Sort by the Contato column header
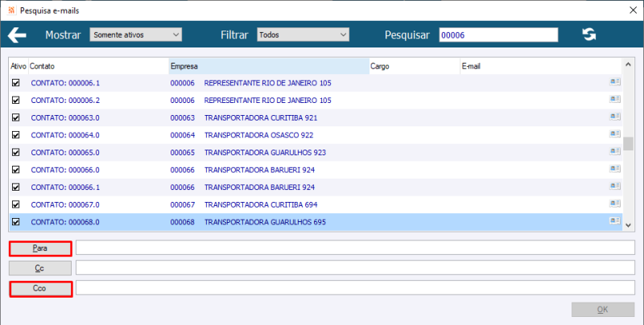This screenshot has height=325, width=644. [98, 66]
